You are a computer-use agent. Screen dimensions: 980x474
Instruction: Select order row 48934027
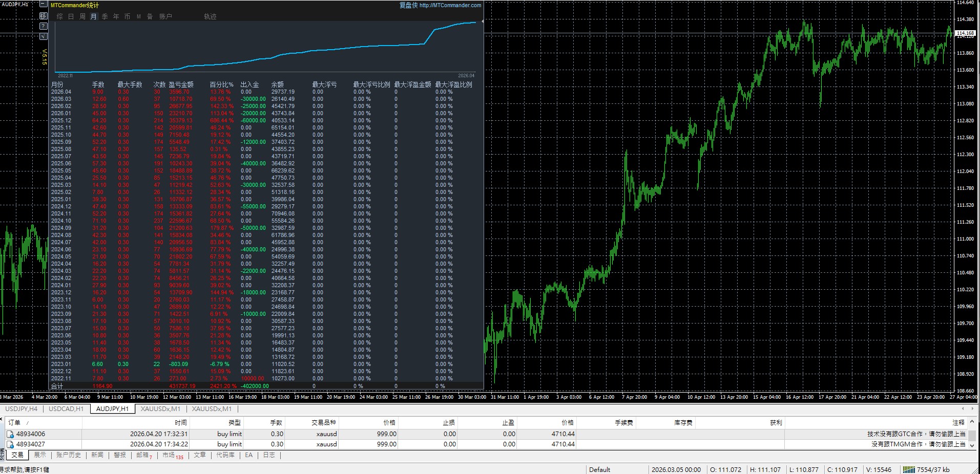[486, 444]
